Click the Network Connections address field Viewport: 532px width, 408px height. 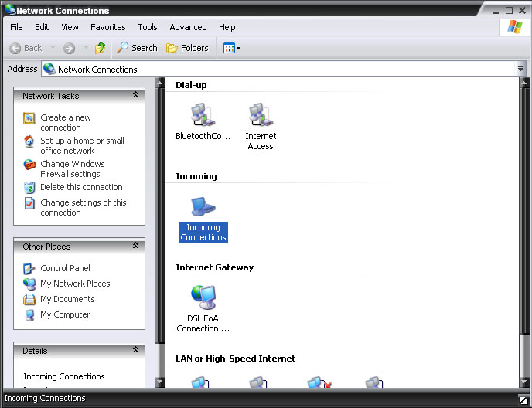coord(278,69)
